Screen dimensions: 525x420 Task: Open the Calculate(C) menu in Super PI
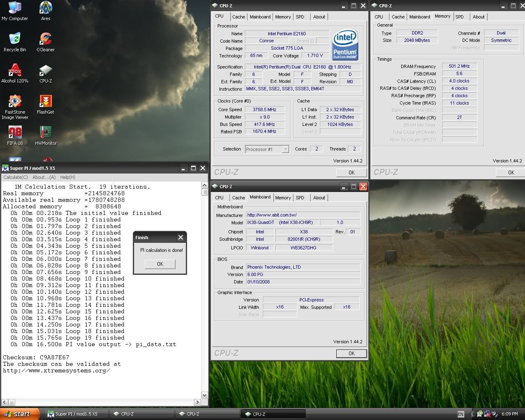coord(16,177)
